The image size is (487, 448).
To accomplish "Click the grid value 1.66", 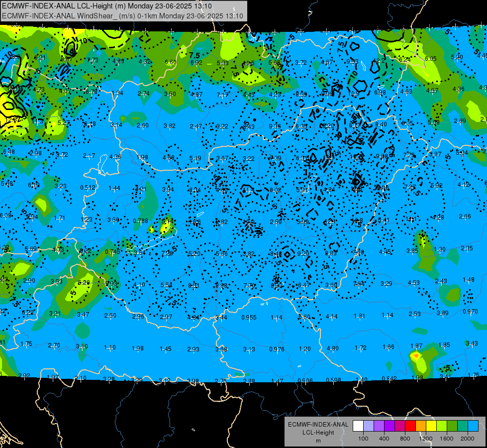I will click(x=388, y=347).
